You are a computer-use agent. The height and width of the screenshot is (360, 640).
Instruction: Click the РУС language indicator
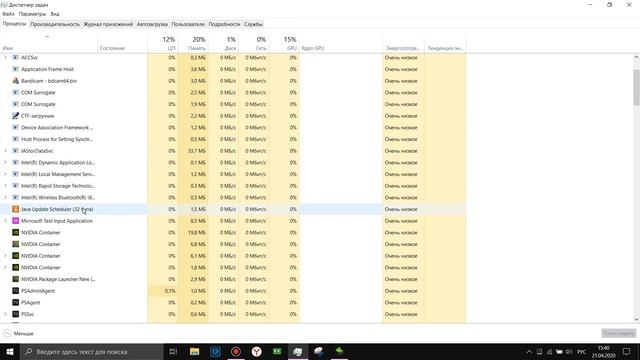click(x=582, y=352)
